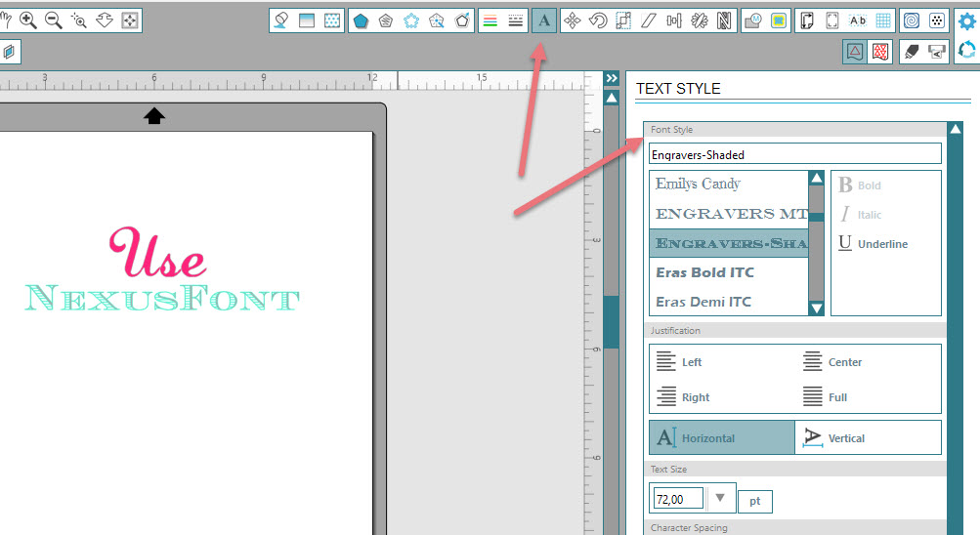Viewport: 980px width, 535px height.
Task: Choose the Zoom Selection tool
Action: tap(79, 20)
